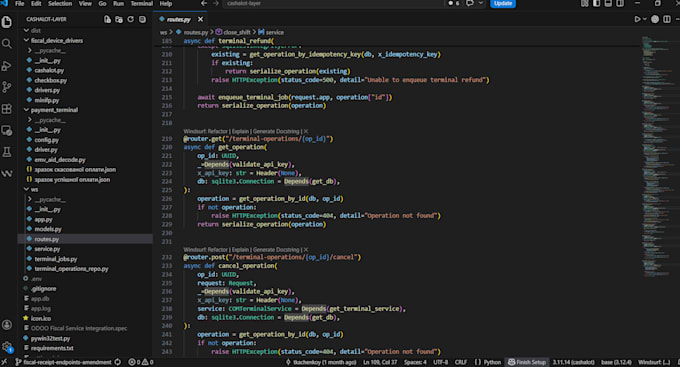The image size is (680, 367).
Task: Run Python file with play button
Action: click(x=637, y=19)
